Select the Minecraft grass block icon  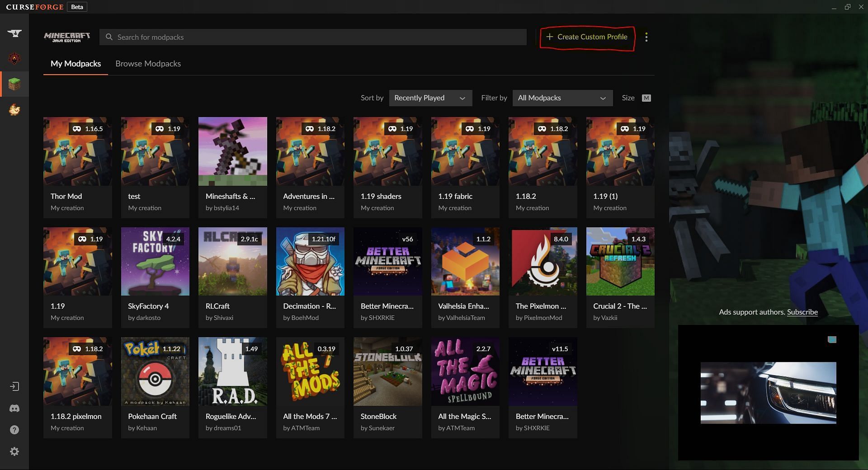14,84
